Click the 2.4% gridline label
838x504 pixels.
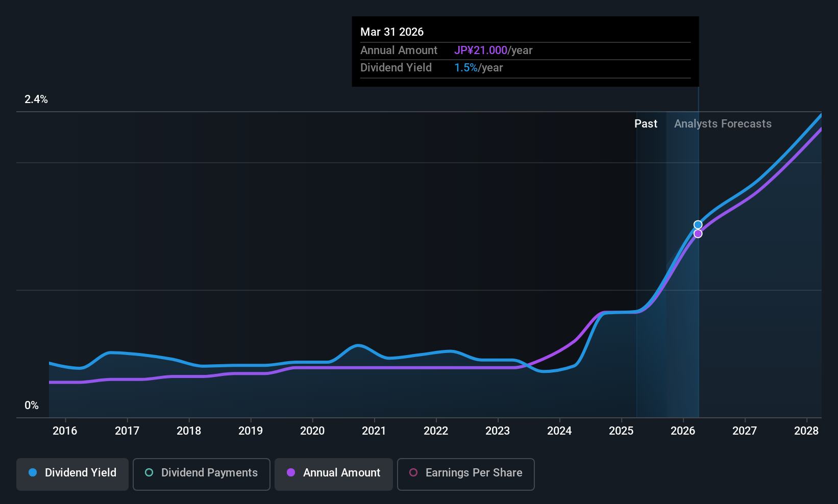coord(36,99)
